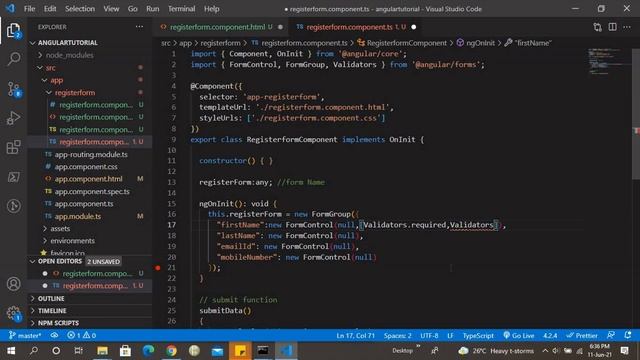Open Run and Debug view
This screenshot has width=640, height=360.
coord(13,118)
